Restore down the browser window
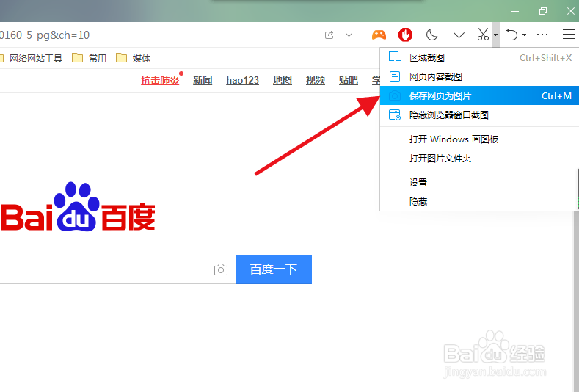Viewport: 579px width, 392px height. [x=543, y=11]
